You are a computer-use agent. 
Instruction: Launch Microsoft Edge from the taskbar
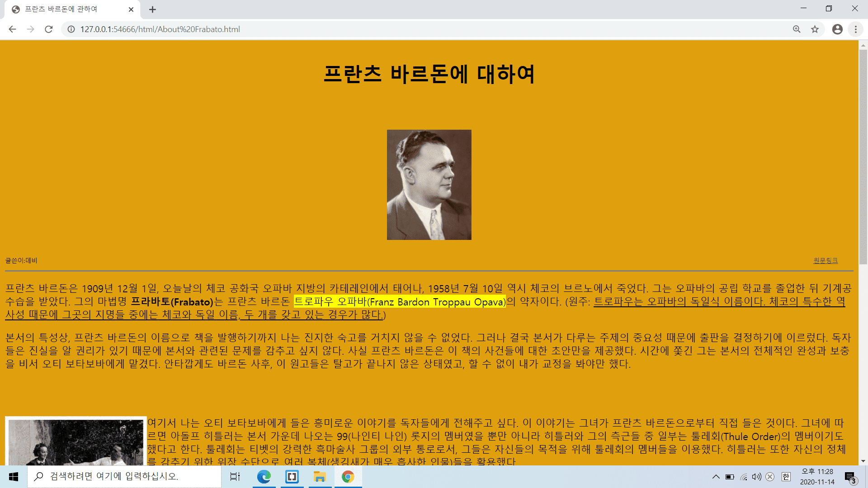[264, 477]
